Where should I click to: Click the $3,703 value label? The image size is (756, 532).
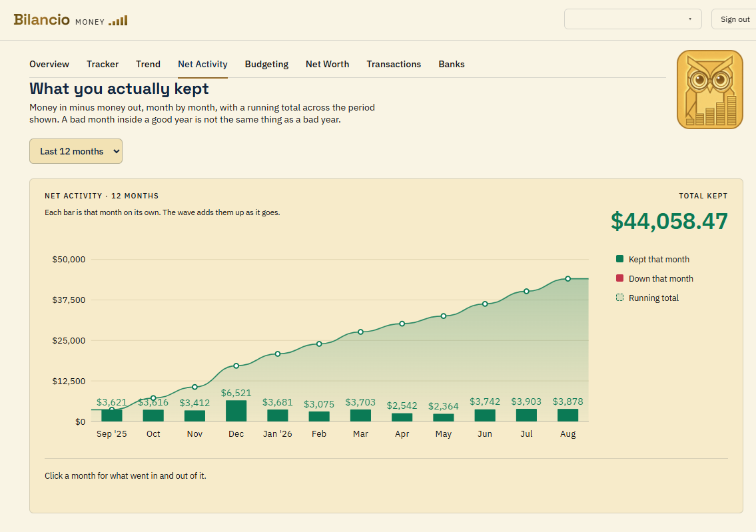coord(360,402)
